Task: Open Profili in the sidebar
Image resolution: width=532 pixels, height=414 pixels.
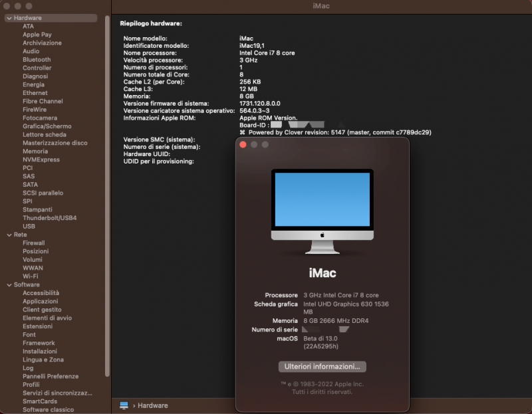Action: pos(31,385)
